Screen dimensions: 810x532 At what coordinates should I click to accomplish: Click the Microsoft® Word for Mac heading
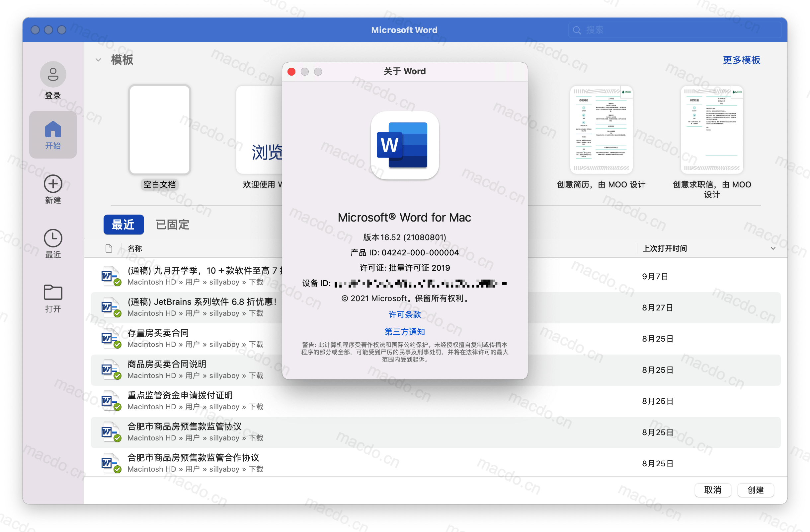(404, 218)
